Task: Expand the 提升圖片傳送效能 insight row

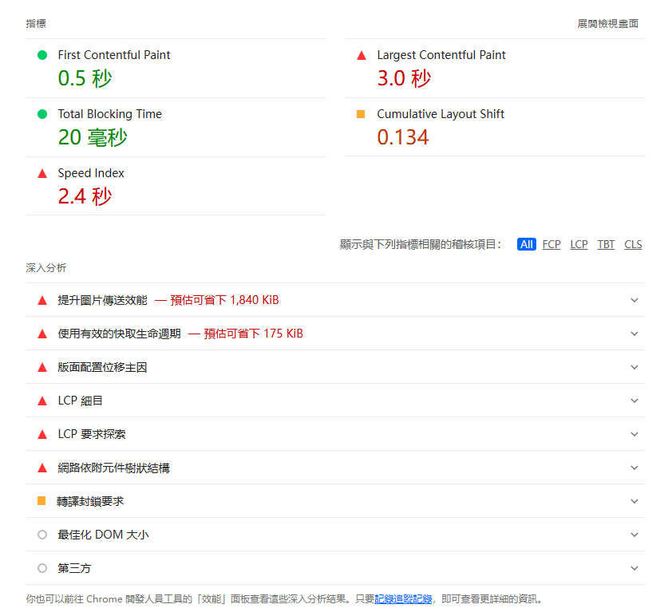Action: pos(634,300)
